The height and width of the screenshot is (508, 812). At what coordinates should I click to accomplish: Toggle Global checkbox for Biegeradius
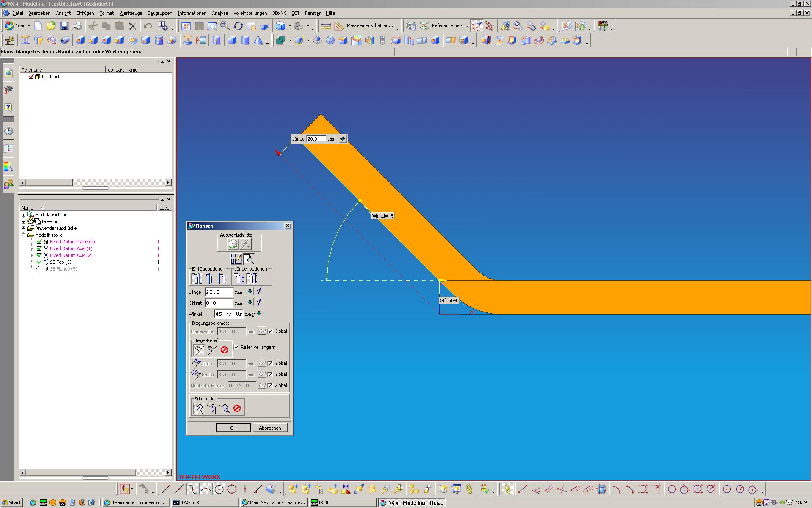click(x=270, y=331)
